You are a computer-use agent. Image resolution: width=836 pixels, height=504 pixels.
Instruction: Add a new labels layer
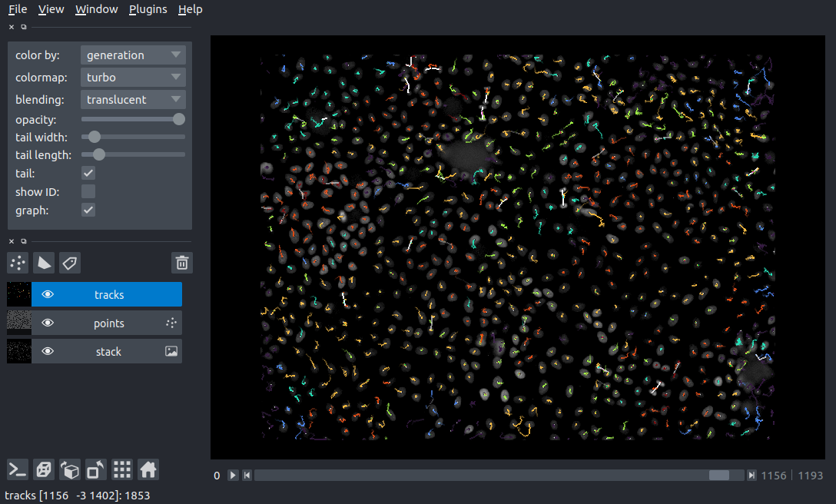click(x=69, y=262)
